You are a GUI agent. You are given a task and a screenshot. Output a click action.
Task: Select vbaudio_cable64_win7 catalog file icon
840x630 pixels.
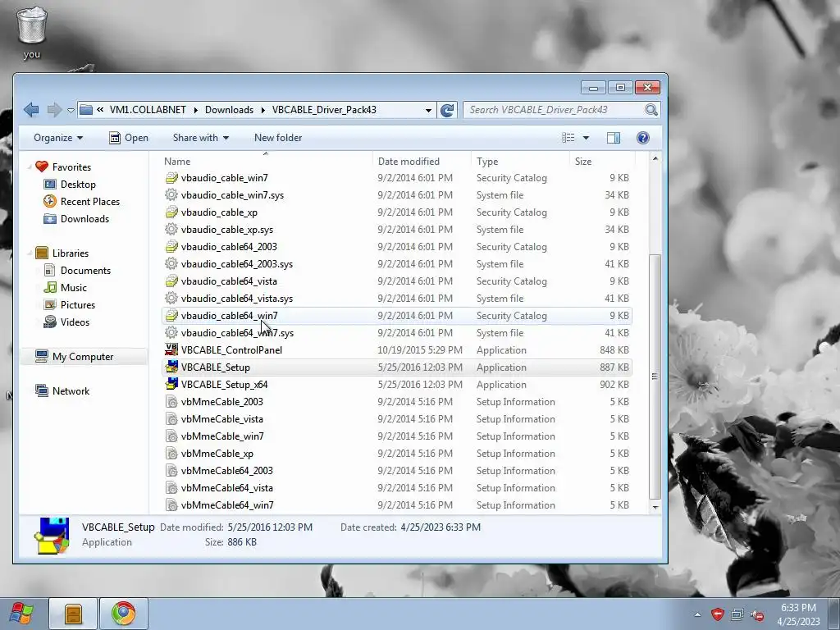click(171, 316)
